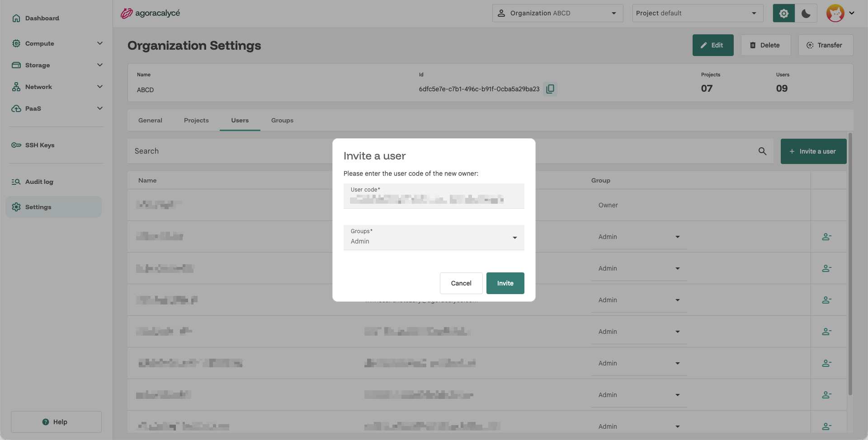Expand the Network menu

pos(57,87)
